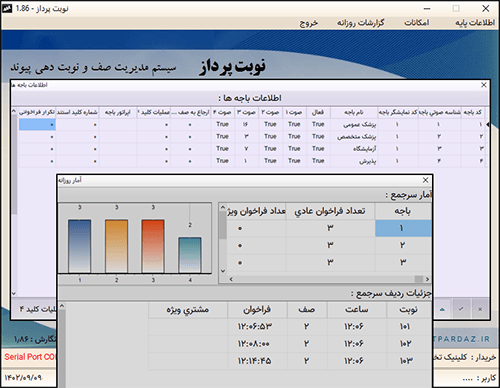Select ticket ۱۰۱ row in details
500x388 pixels.
click(x=290, y=327)
